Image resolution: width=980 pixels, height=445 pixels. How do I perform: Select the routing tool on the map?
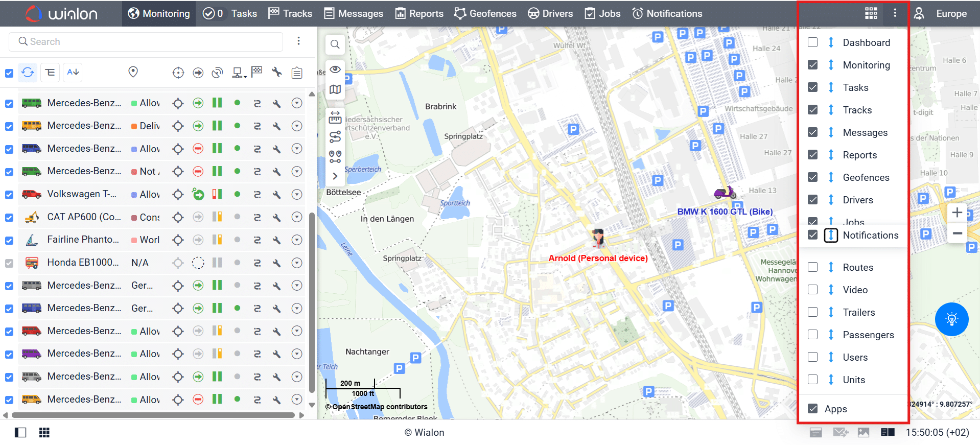click(x=335, y=137)
